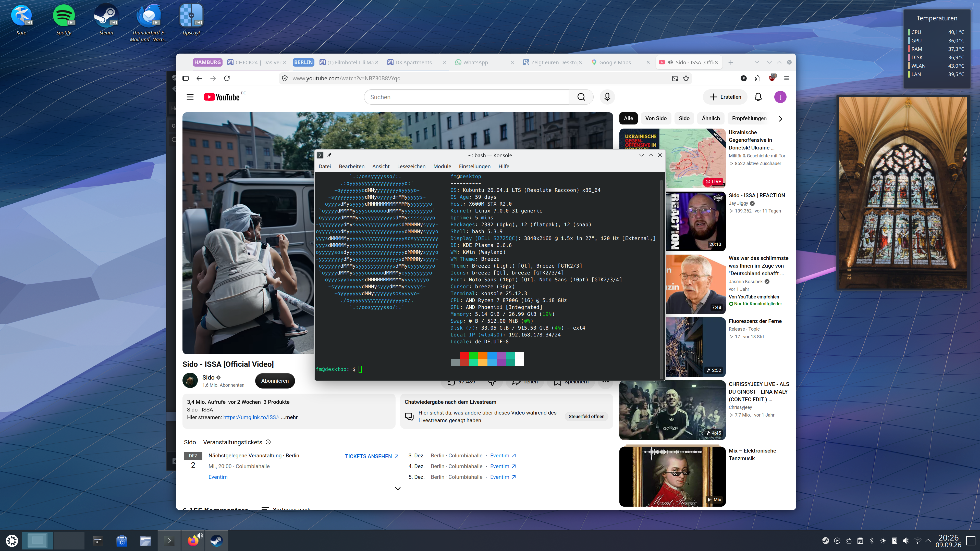This screenshot has width=980, height=551.
Task: Open the Kate desktop shortcut
Action: tap(21, 20)
